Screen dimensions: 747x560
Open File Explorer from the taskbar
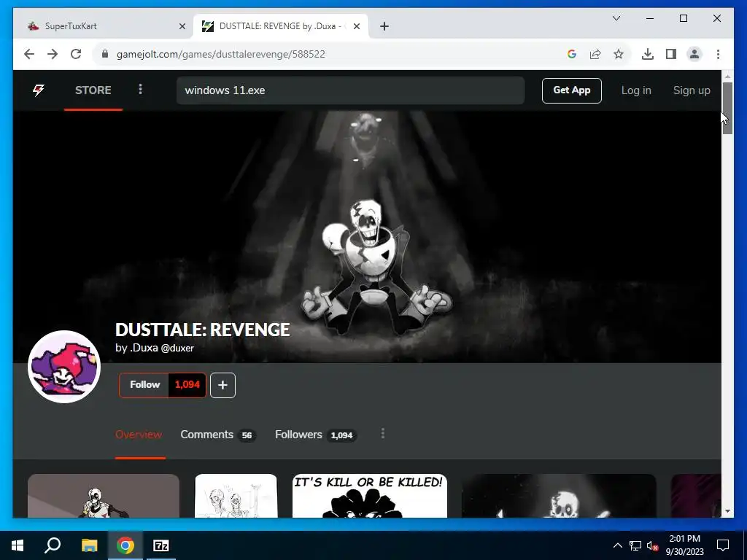(x=89, y=545)
